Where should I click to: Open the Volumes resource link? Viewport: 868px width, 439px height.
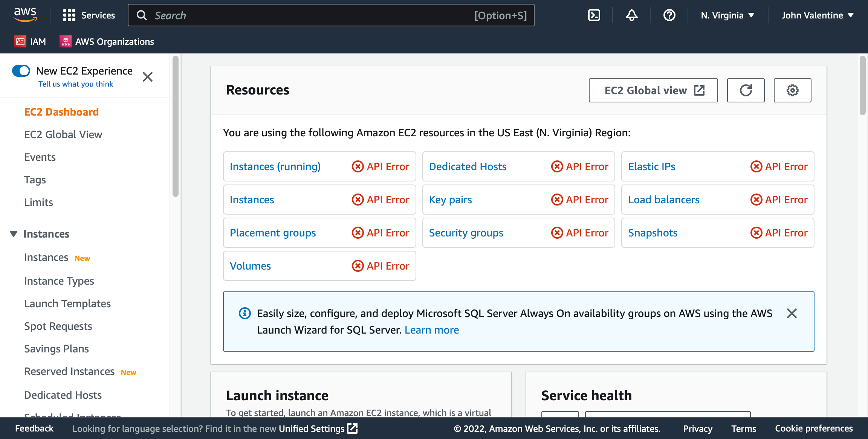[x=250, y=266]
